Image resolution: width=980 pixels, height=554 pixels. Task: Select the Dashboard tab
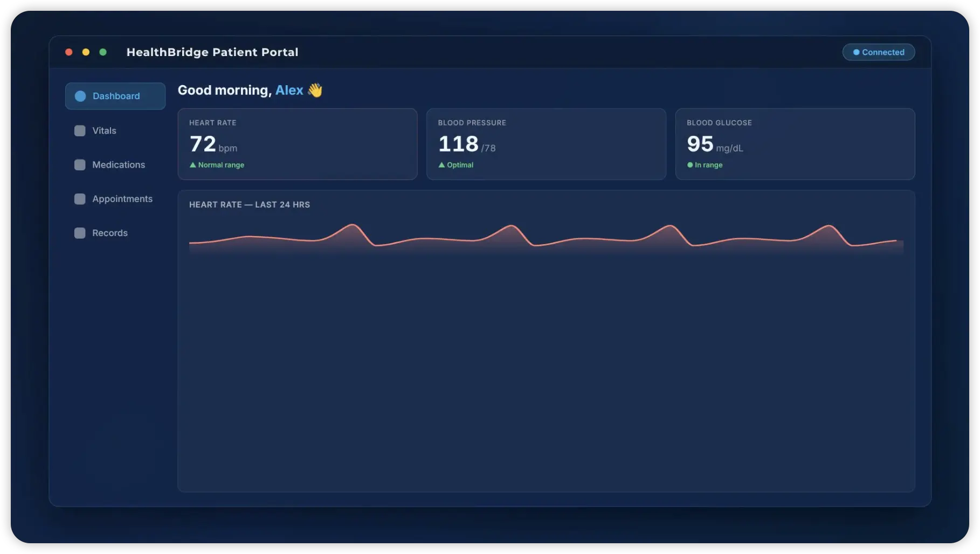pos(115,96)
